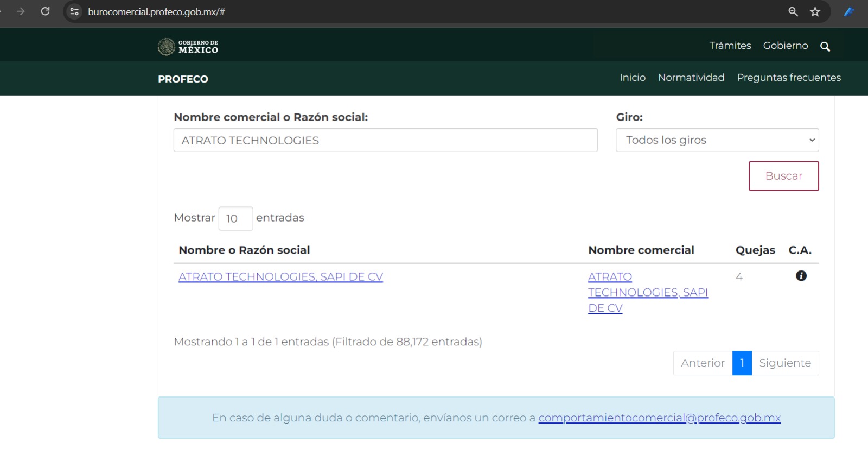Screen dimensions: 868x473
Task: Open site information icon in address bar
Action: (x=75, y=11)
